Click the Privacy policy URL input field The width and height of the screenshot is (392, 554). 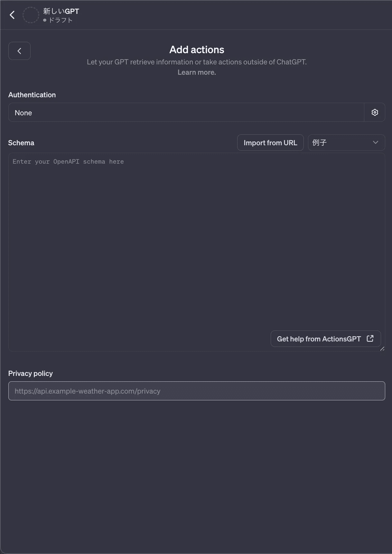pos(196,391)
